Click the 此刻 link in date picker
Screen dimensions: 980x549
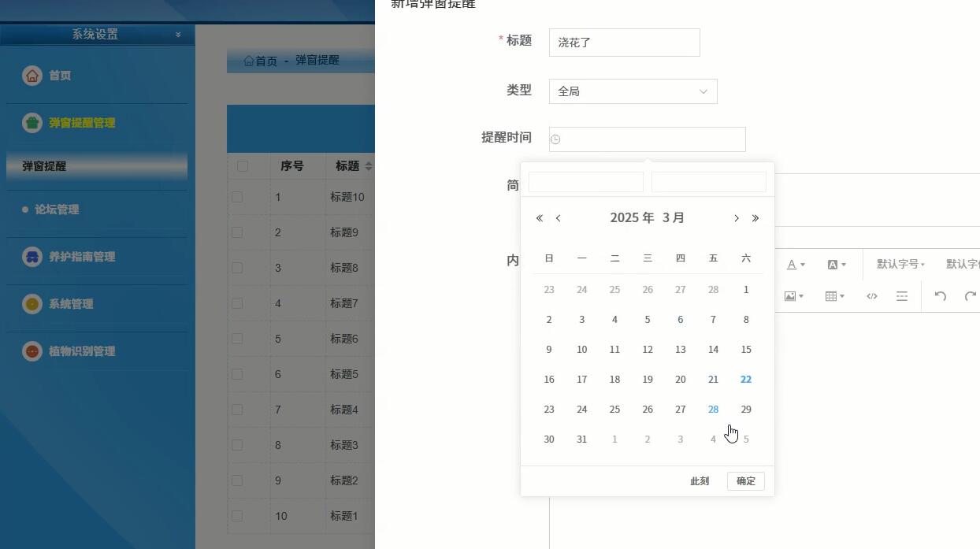tap(699, 480)
